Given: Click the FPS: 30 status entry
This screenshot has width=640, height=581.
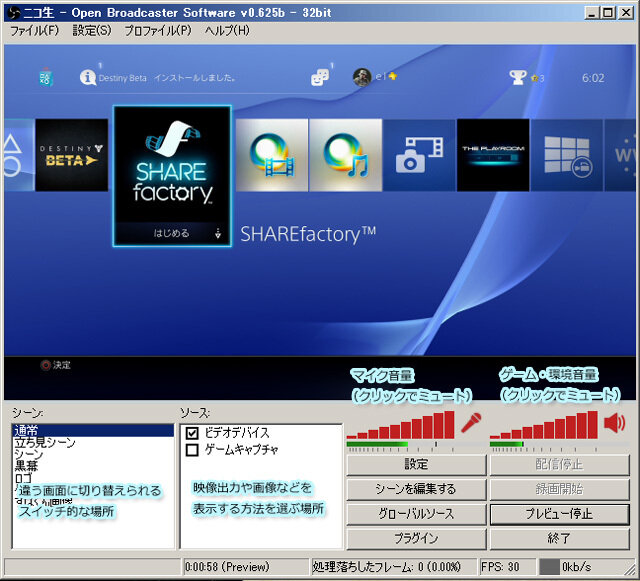Looking at the screenshot, I should pyautogui.click(x=507, y=567).
